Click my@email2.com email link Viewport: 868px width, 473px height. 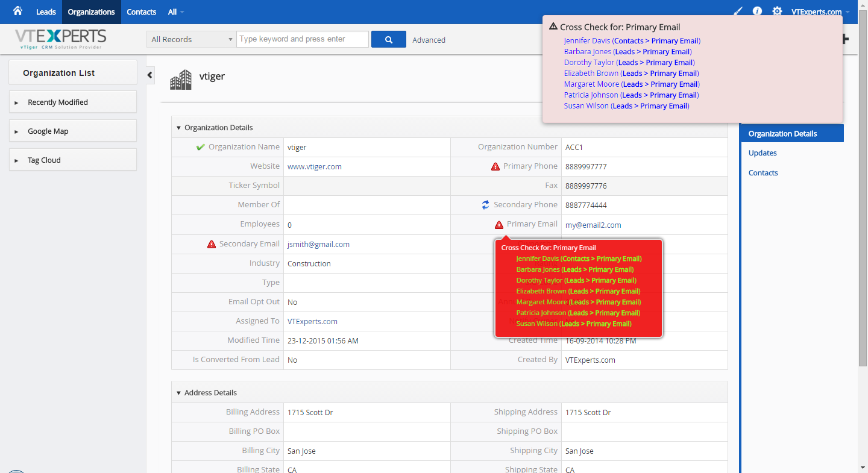coord(593,225)
